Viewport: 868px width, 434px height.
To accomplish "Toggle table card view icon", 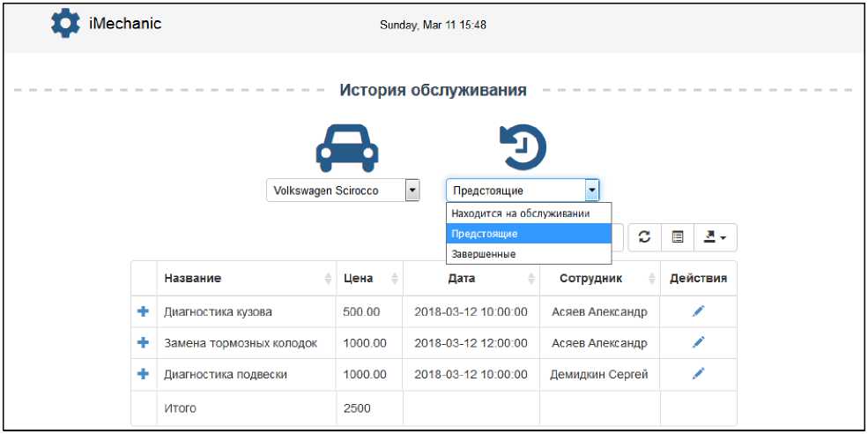I will tap(678, 237).
